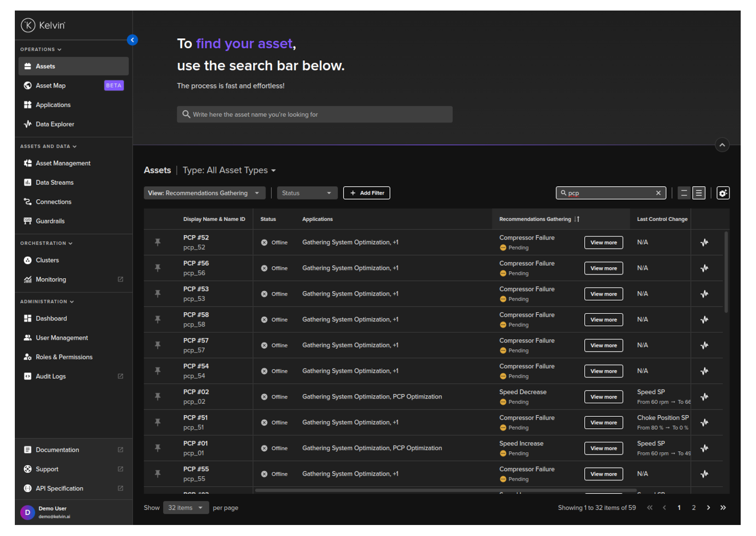The image size is (756, 536).
Task: Click the pin icon for PCP #52
Action: click(x=157, y=243)
